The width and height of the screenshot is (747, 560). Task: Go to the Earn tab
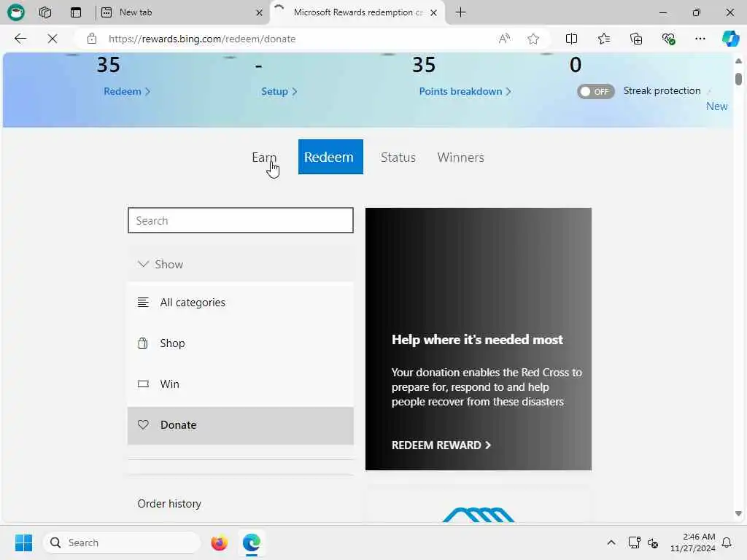264,157
